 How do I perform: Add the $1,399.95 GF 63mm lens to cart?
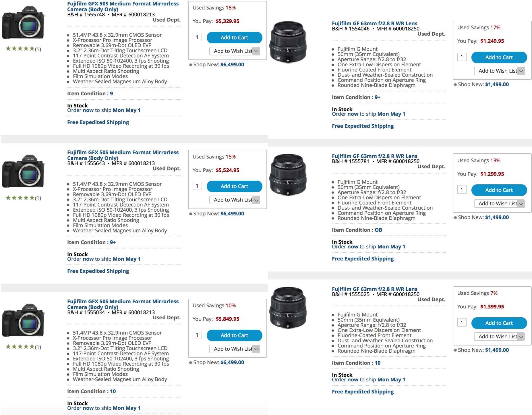click(x=499, y=323)
